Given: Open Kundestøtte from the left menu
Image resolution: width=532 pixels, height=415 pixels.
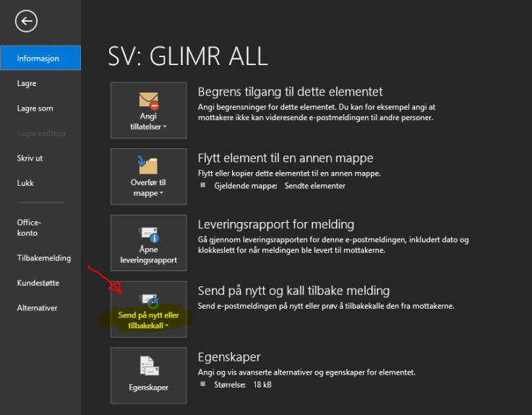Looking at the screenshot, I should (37, 283).
